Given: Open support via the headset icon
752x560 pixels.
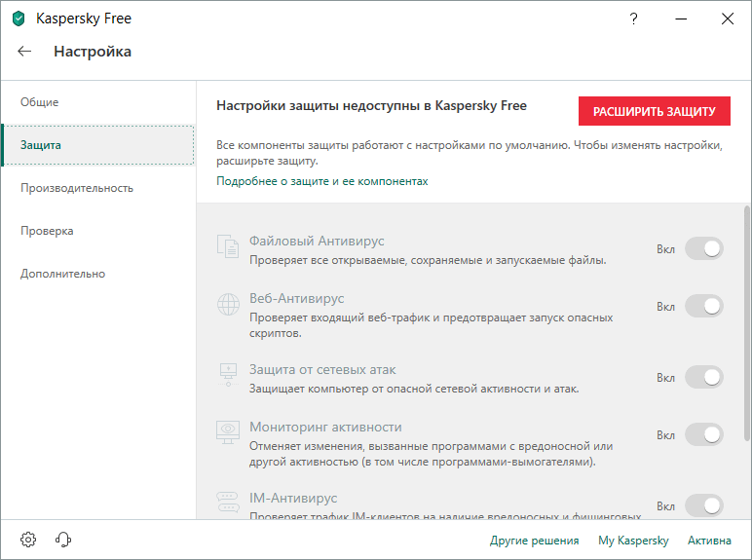Looking at the screenshot, I should click(62, 540).
